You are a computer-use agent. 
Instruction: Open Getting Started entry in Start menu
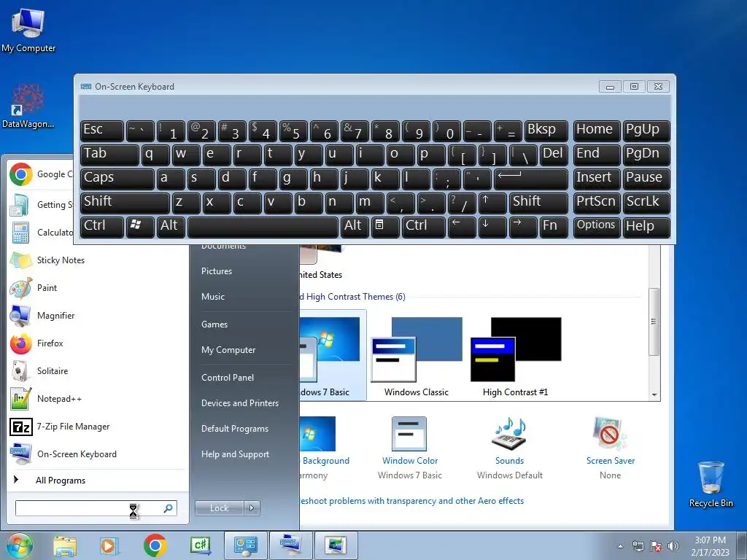[x=41, y=205]
